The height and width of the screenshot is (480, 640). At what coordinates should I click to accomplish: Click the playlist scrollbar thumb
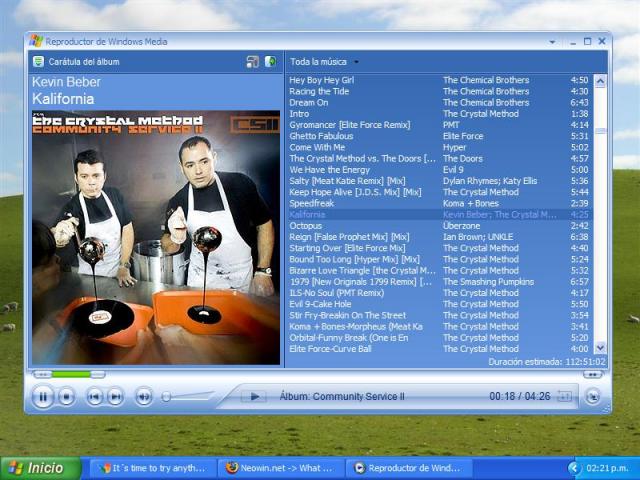[x=600, y=131]
